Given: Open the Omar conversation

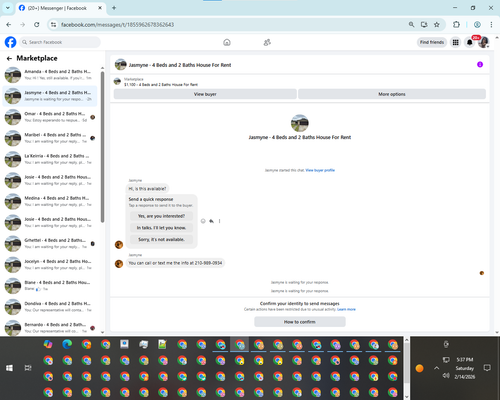Looking at the screenshot, I should (50, 117).
